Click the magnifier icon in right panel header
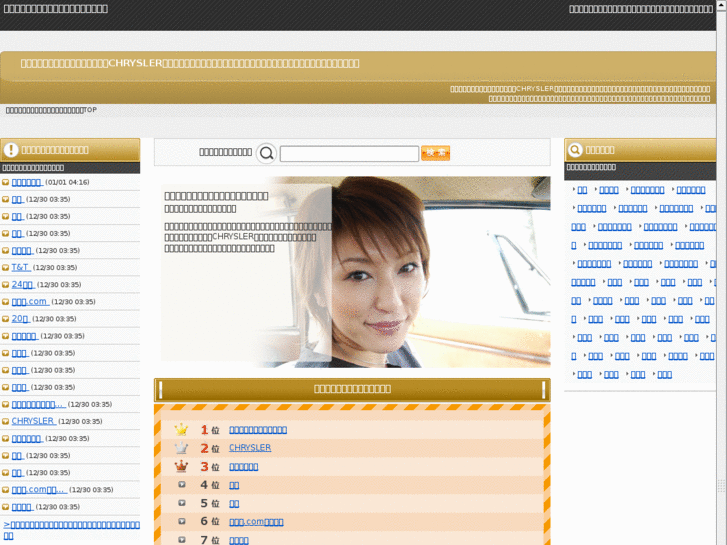The image size is (727, 545). point(575,149)
